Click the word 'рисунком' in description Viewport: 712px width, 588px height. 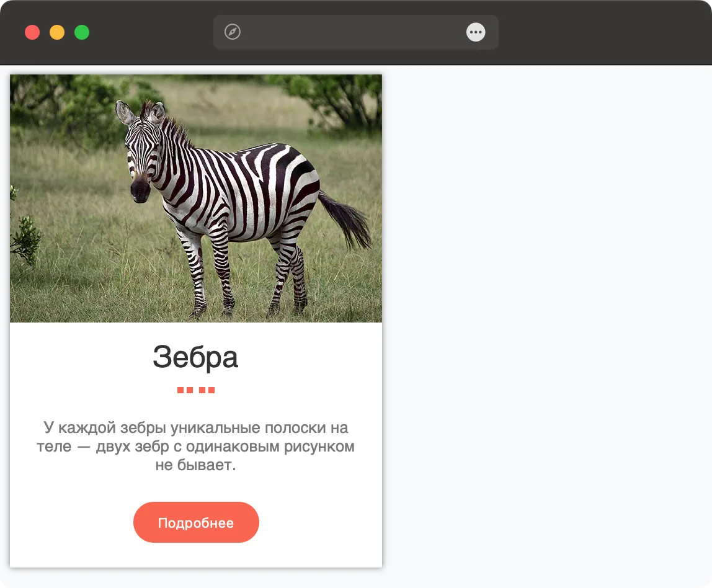[319, 447]
